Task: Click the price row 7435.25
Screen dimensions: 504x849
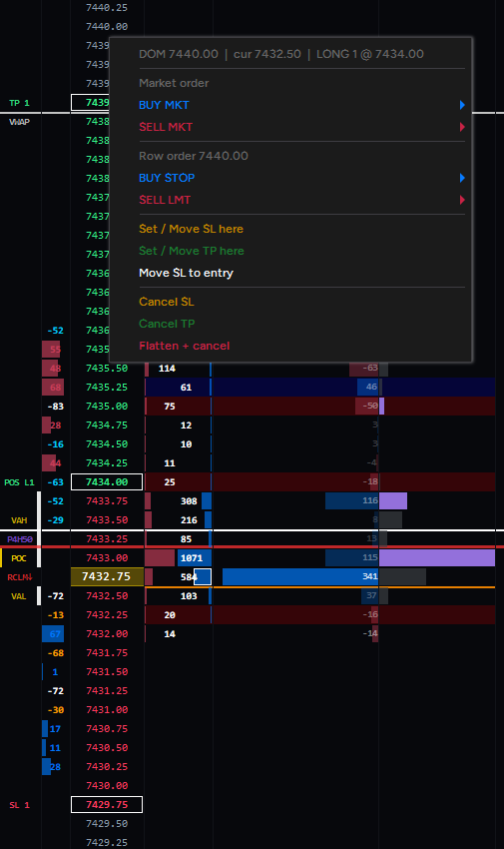Action: pyautogui.click(x=107, y=388)
